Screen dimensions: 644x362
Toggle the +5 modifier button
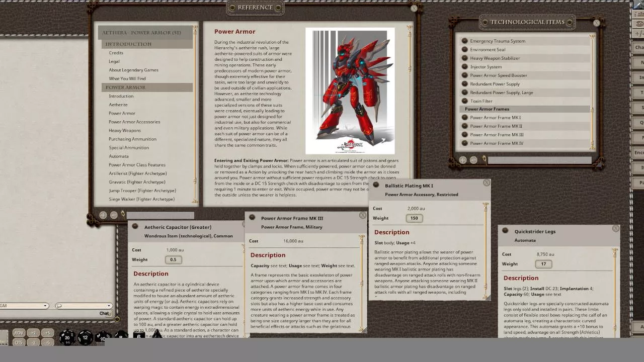(x=48, y=333)
